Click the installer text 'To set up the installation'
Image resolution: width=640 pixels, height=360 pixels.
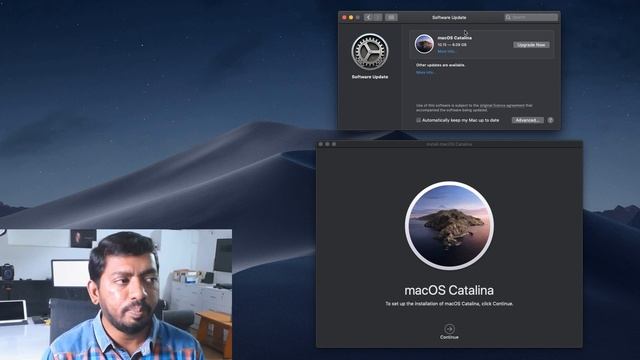click(449, 304)
